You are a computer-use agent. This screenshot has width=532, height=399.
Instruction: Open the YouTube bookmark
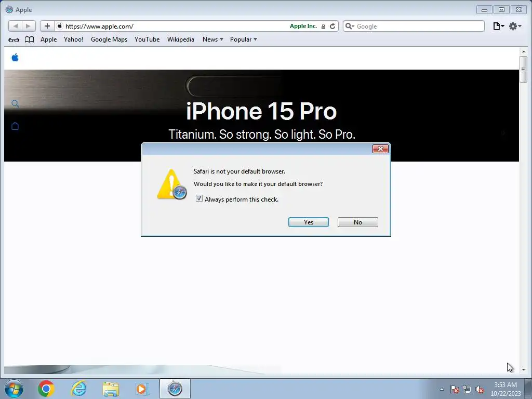(x=147, y=39)
